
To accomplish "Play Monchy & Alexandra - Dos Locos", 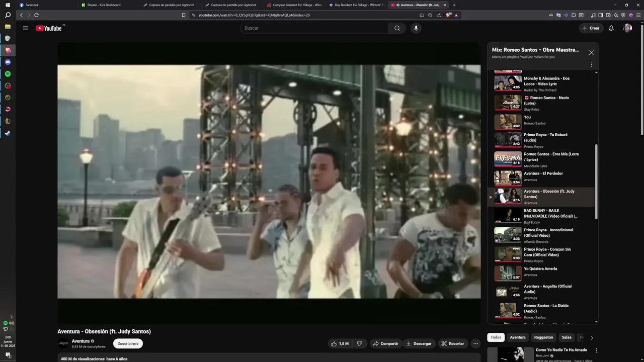I will 541,84.
